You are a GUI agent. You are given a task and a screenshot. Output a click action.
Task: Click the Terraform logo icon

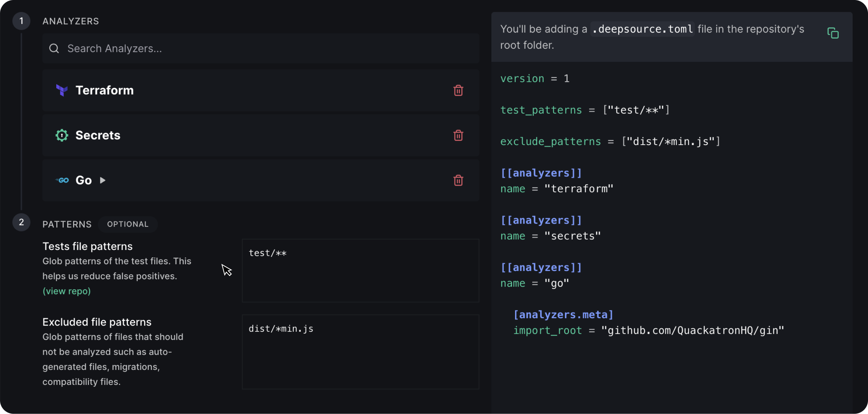coord(62,90)
